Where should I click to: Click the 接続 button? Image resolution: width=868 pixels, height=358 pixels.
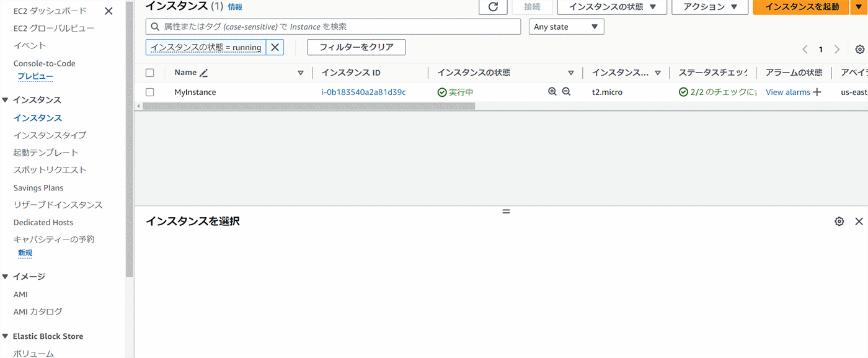tap(532, 7)
